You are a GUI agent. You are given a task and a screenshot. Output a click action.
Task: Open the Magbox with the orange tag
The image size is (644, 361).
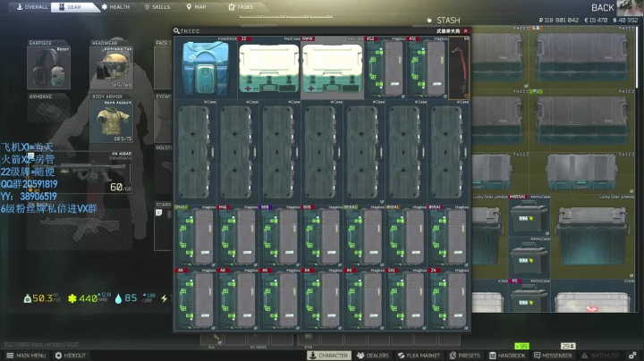tap(406, 236)
